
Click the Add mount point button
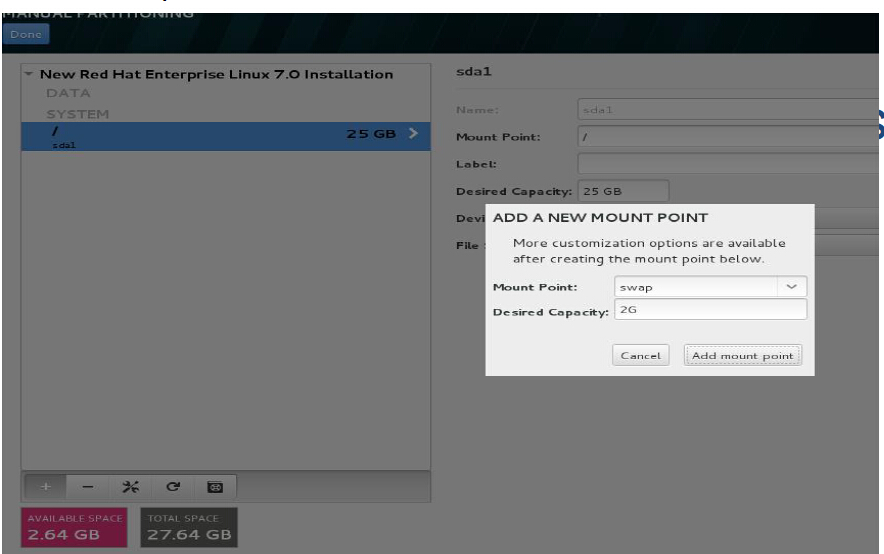coord(742,355)
